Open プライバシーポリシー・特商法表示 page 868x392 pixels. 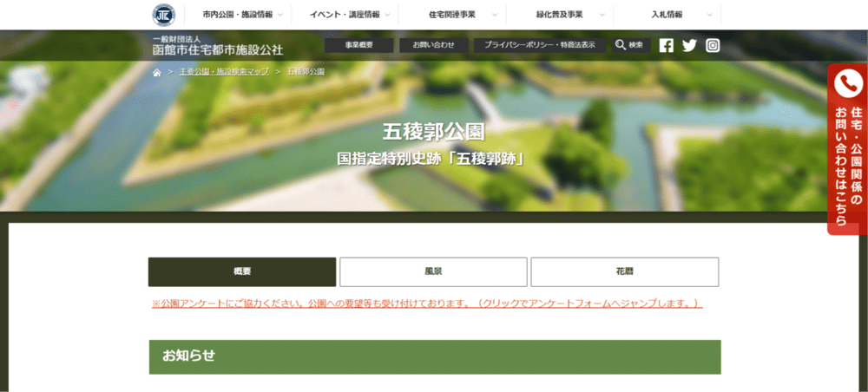pos(540,45)
